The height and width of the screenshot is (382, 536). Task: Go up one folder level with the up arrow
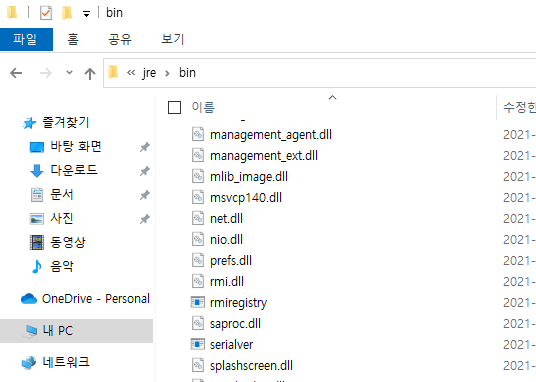(x=90, y=73)
